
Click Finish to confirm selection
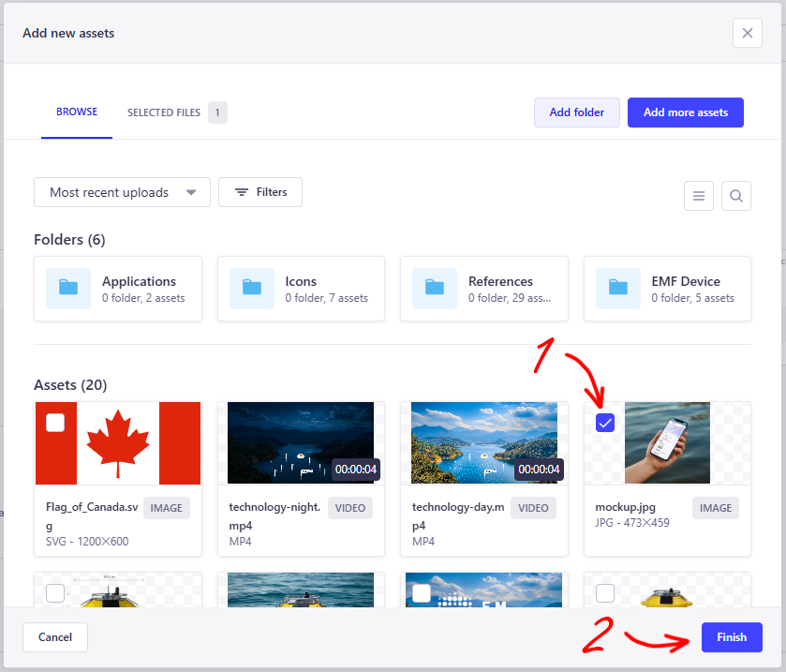pyautogui.click(x=732, y=637)
